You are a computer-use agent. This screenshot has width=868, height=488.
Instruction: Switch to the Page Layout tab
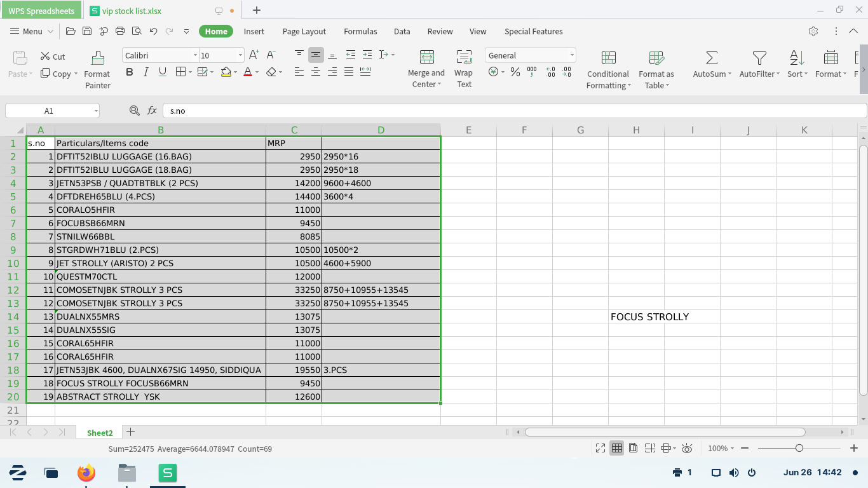(x=304, y=31)
